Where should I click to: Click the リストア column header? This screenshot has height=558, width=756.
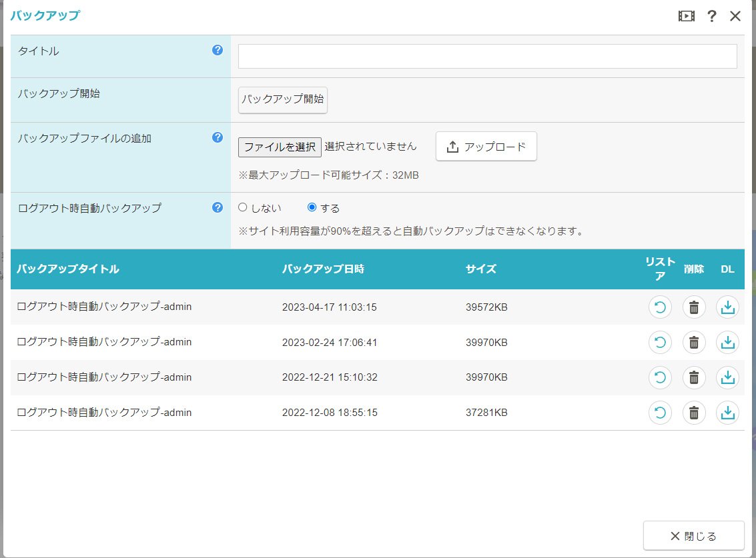(x=660, y=269)
